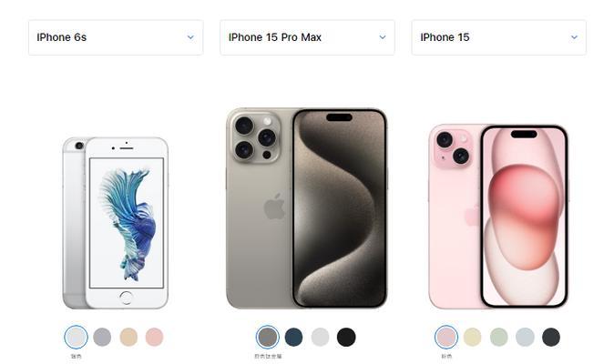
Task: Choose white titanium for iPhone 15 Pro Max
Action: (321, 337)
